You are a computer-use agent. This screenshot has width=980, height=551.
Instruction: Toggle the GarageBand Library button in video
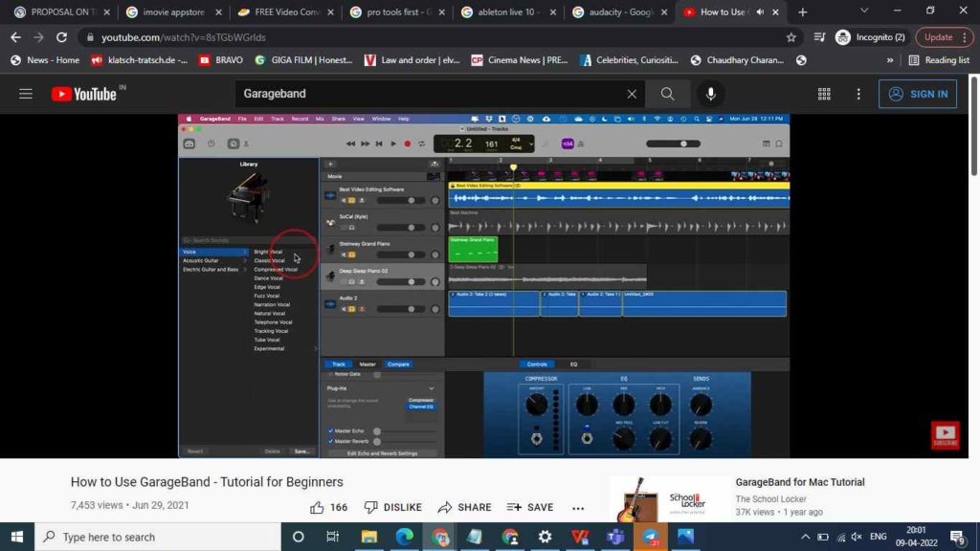click(x=189, y=143)
